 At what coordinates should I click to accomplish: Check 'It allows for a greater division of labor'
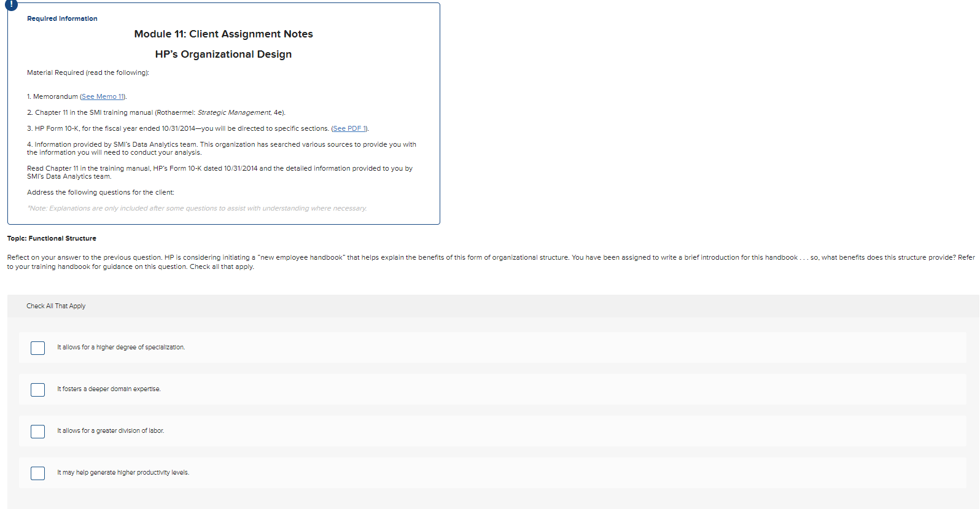[37, 432]
